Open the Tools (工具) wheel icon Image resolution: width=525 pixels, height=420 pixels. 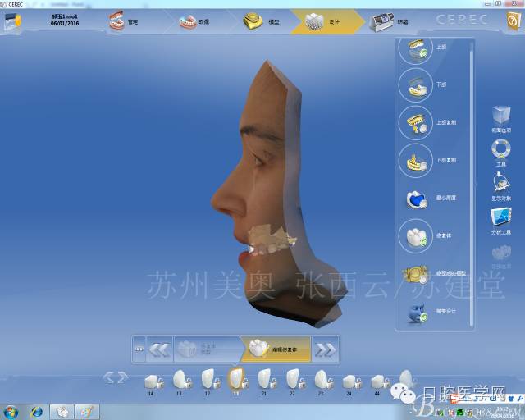pyautogui.click(x=500, y=149)
